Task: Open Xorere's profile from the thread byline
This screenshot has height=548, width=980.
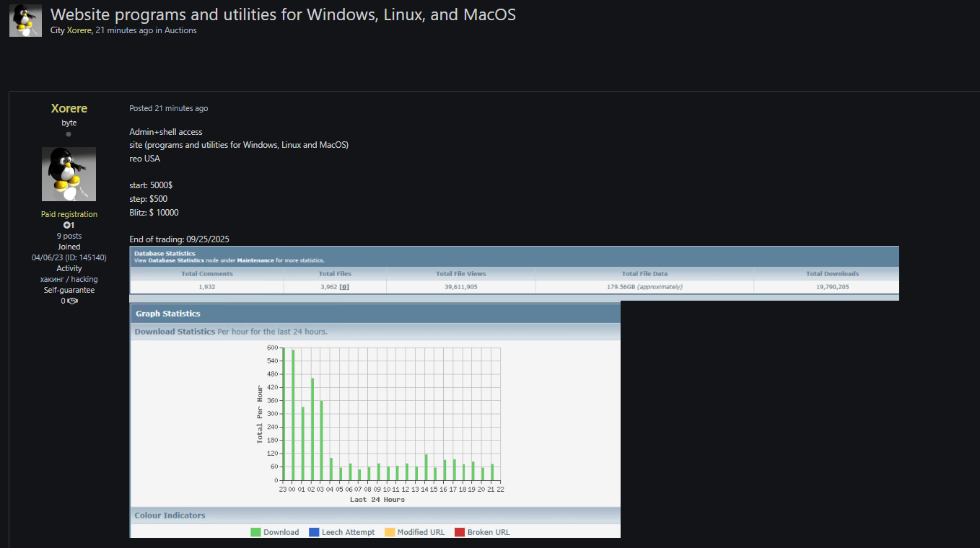Action: coord(79,30)
